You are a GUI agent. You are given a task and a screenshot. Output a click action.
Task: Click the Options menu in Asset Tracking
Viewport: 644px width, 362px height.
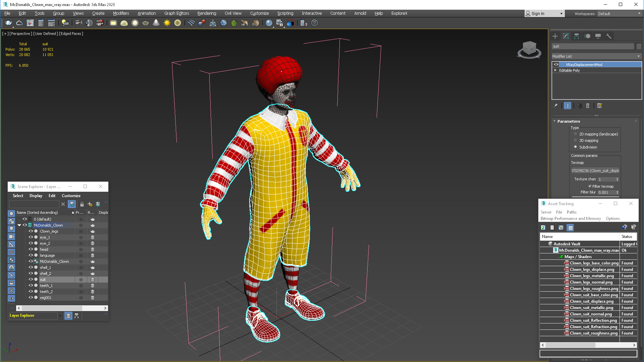tap(612, 219)
